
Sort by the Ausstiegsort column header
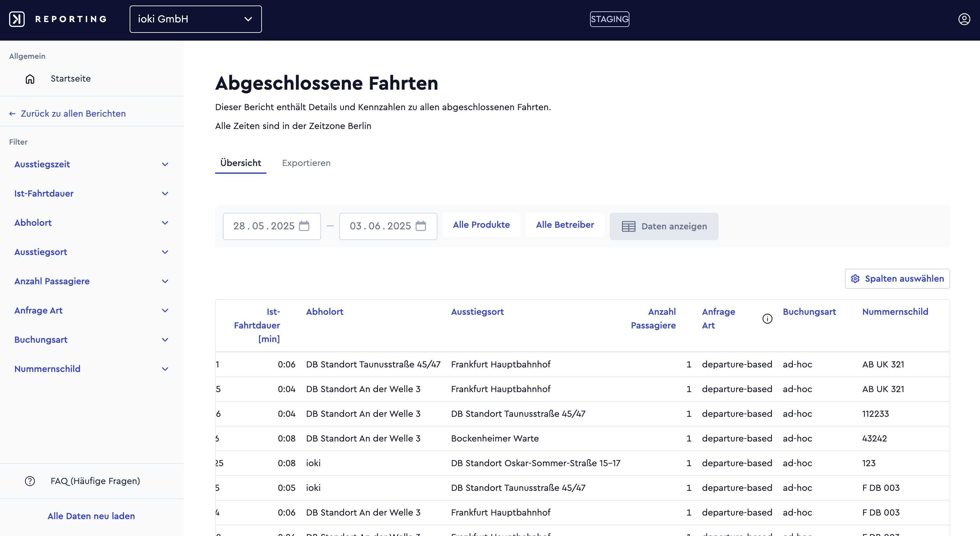pos(477,312)
